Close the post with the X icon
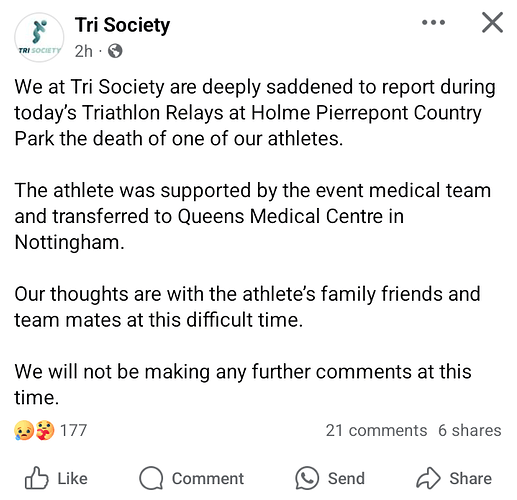The width and height of the screenshot is (517, 500). [492, 23]
